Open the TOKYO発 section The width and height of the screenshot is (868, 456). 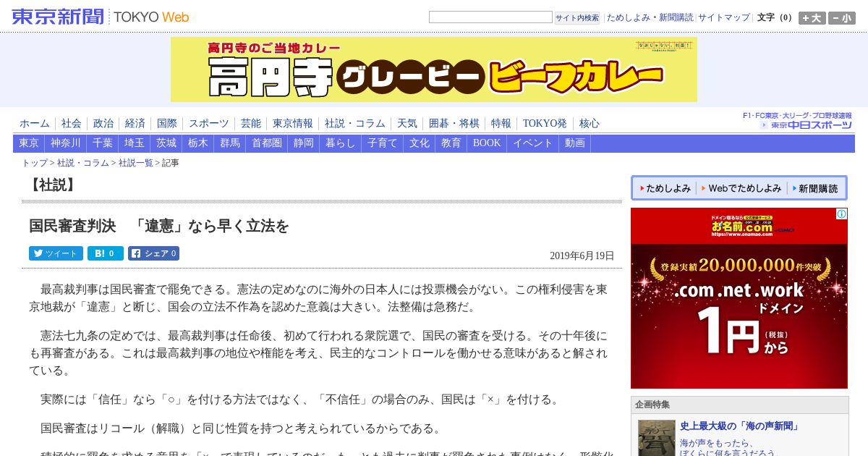point(545,123)
